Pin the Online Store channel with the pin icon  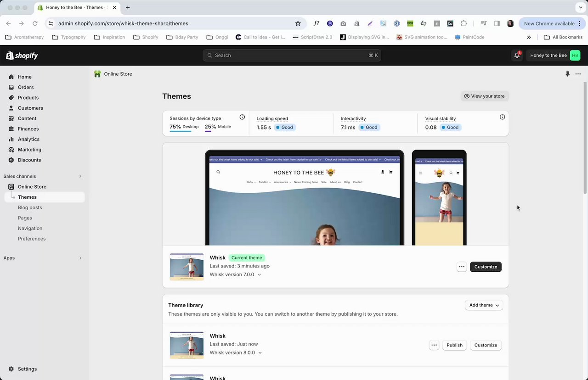[567, 74]
